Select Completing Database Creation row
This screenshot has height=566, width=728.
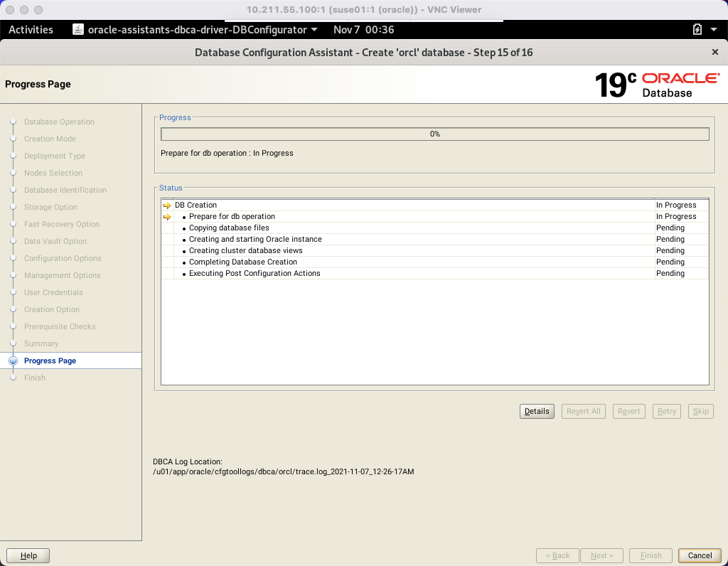pos(434,262)
